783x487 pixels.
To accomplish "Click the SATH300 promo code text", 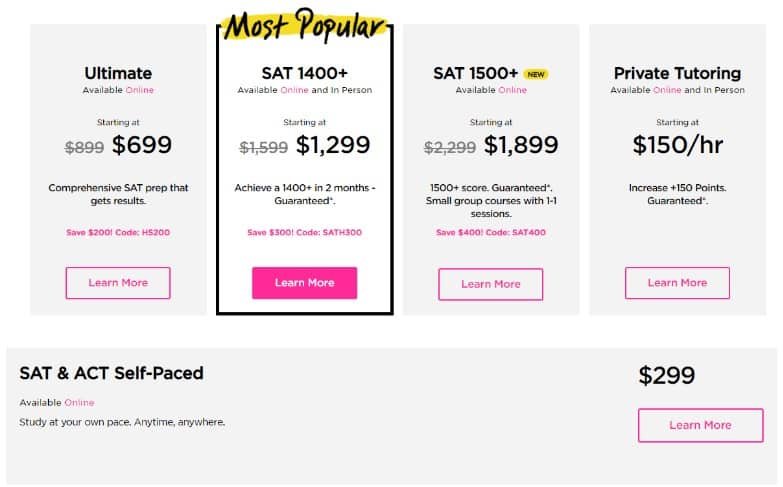I will 340,233.
